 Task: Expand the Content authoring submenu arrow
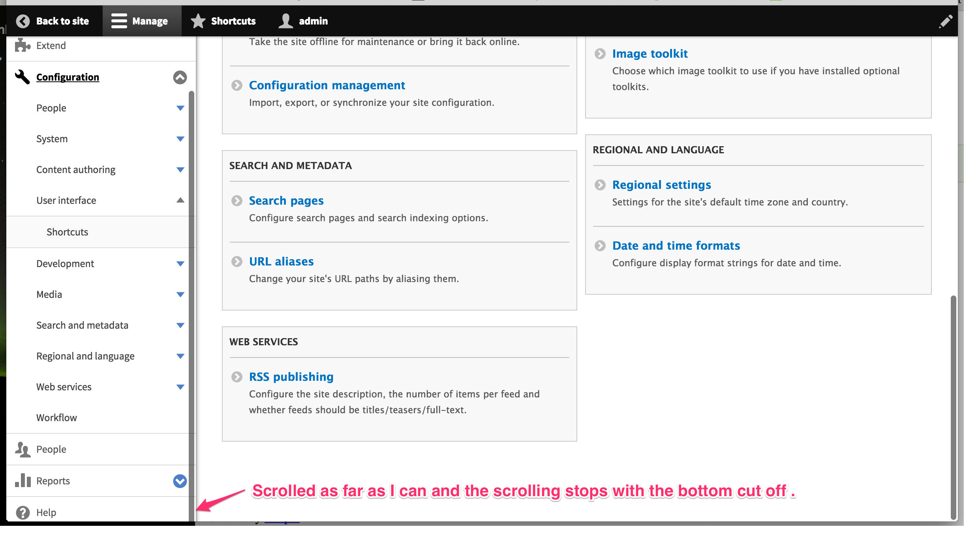coord(180,169)
